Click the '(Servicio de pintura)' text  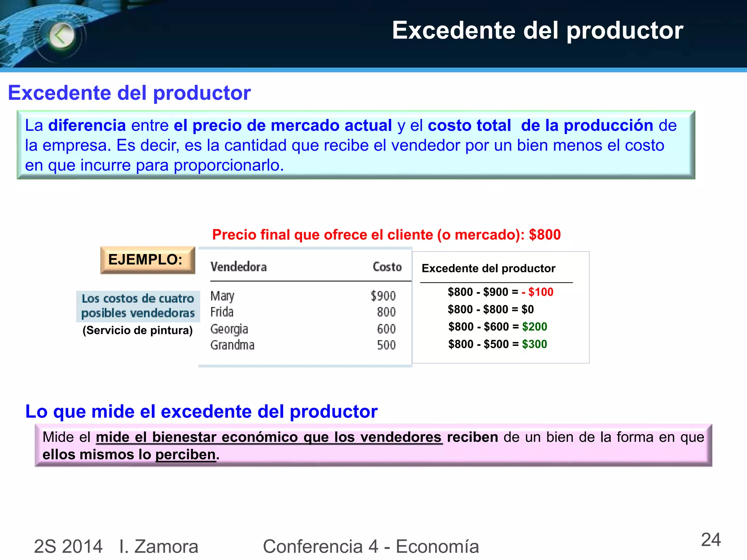pos(138,330)
